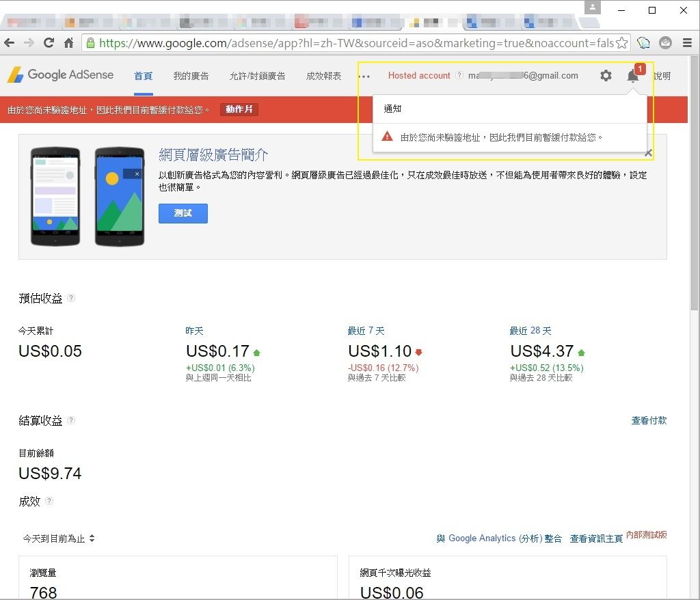Click the US$4.37 28-day earnings value
700x600 pixels.
pyautogui.click(x=542, y=351)
